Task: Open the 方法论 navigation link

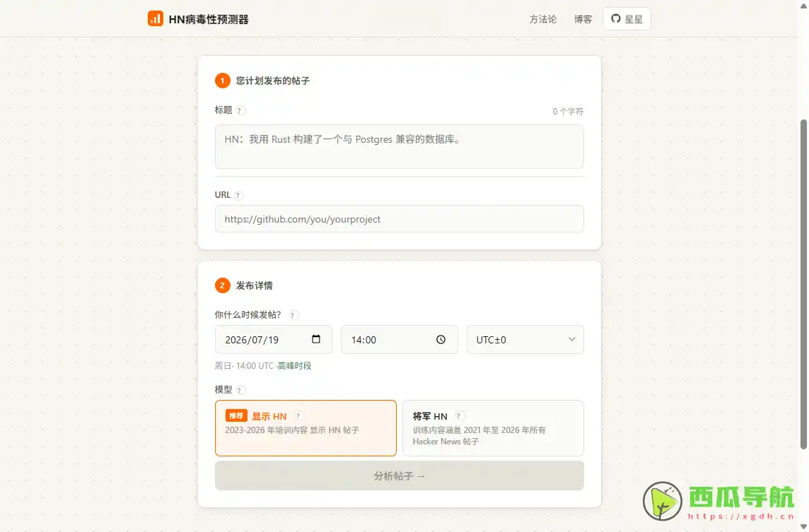Action: tap(543, 19)
